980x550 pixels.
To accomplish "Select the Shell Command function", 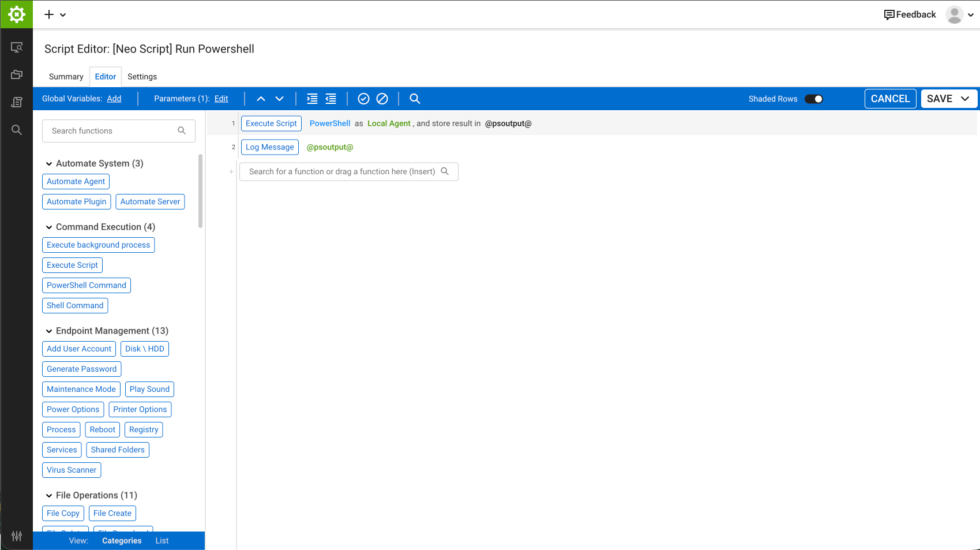I will pyautogui.click(x=75, y=306).
